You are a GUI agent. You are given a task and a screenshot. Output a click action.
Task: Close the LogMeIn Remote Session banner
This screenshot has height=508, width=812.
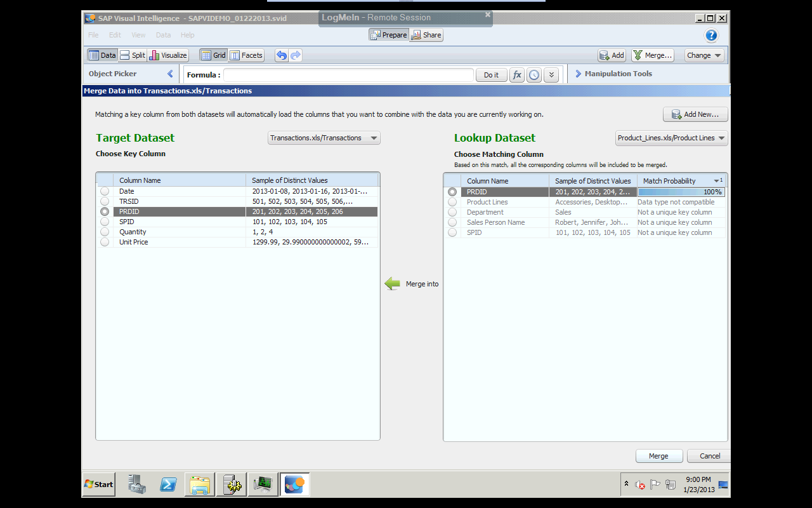[488, 14]
